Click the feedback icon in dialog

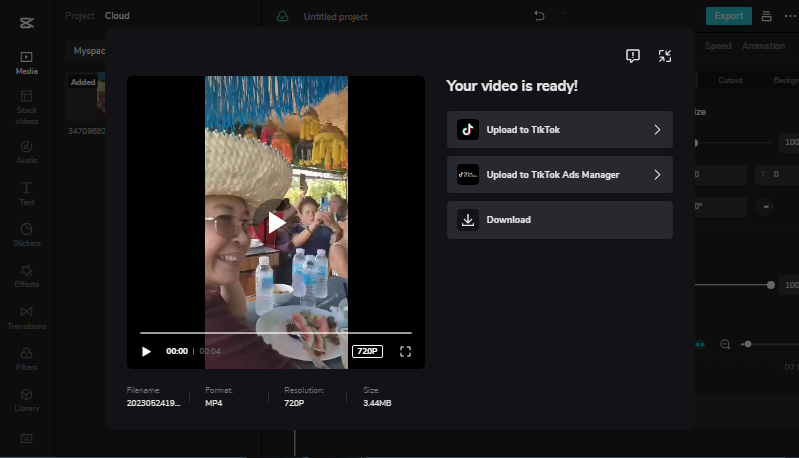point(632,56)
